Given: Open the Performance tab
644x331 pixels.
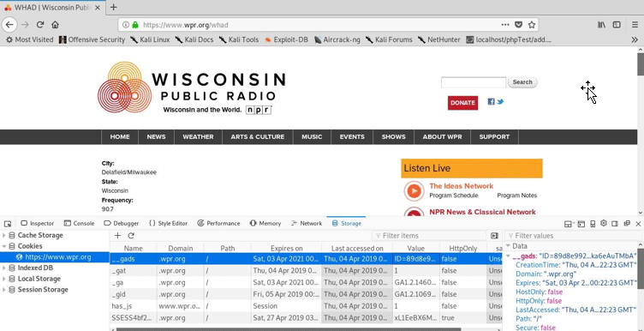Looking at the screenshot, I should click(218, 223).
